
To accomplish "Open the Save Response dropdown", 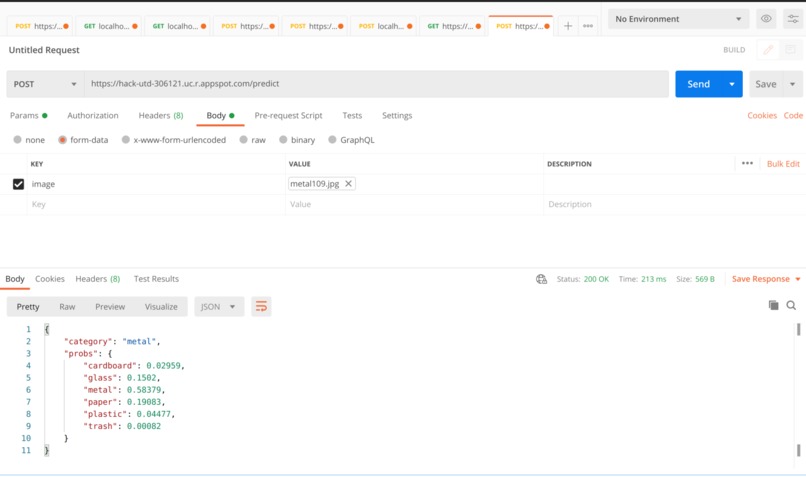I will (x=766, y=279).
